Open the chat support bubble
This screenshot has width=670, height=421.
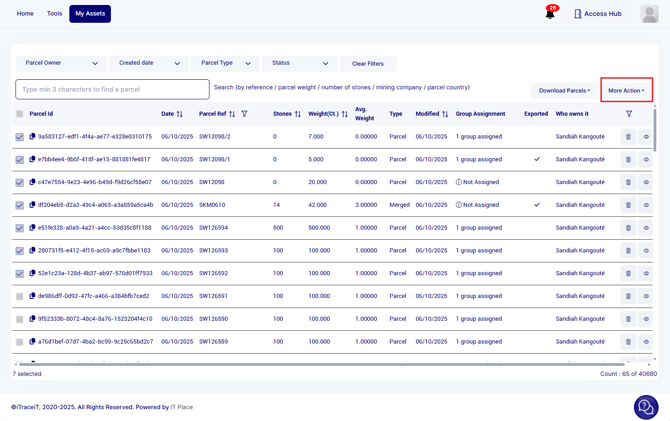pos(646,406)
